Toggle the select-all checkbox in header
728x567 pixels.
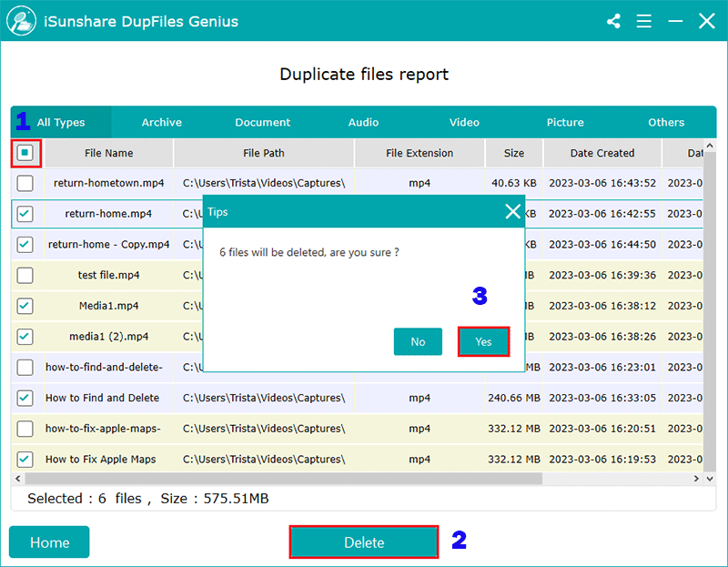coord(25,153)
